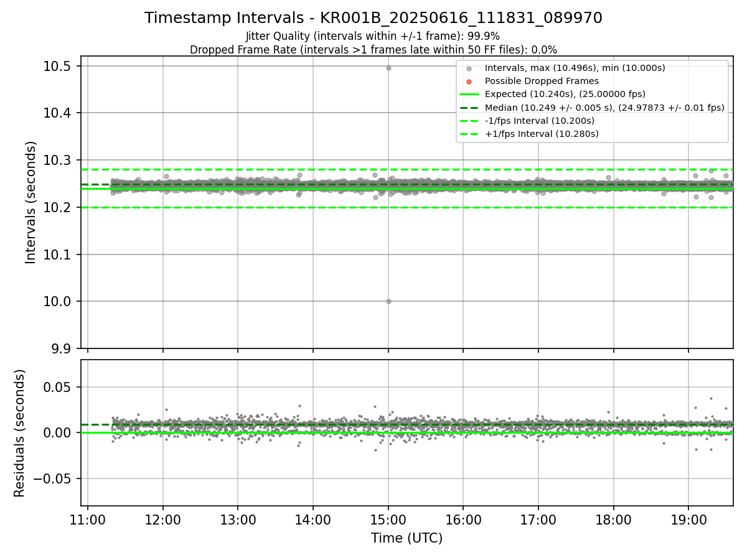Click the Jitter Quality 99.9% subtitle

tap(373, 36)
